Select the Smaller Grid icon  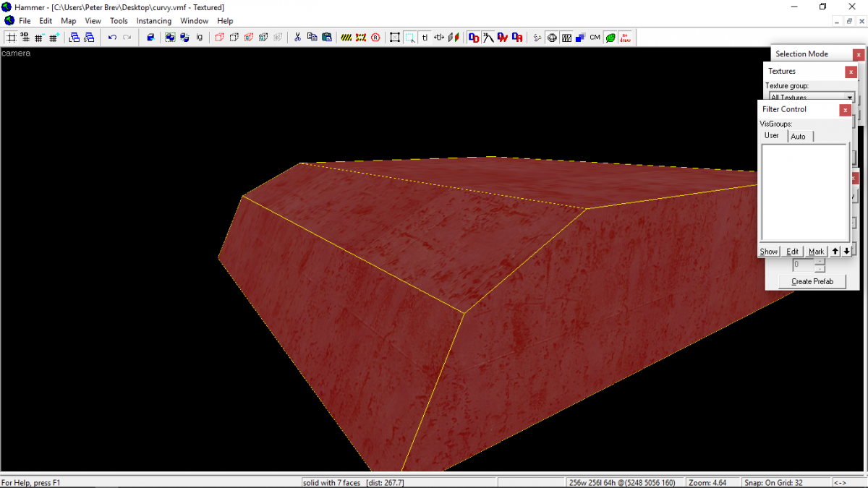pos(38,37)
